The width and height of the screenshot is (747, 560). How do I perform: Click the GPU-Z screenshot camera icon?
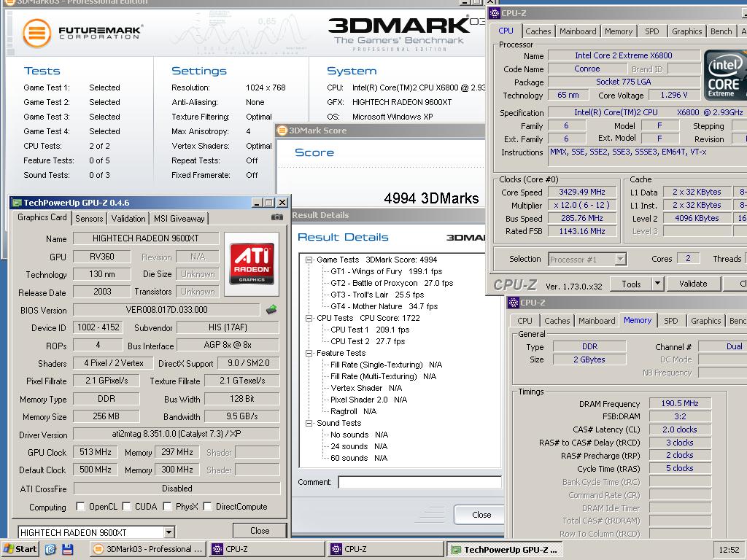[x=276, y=217]
